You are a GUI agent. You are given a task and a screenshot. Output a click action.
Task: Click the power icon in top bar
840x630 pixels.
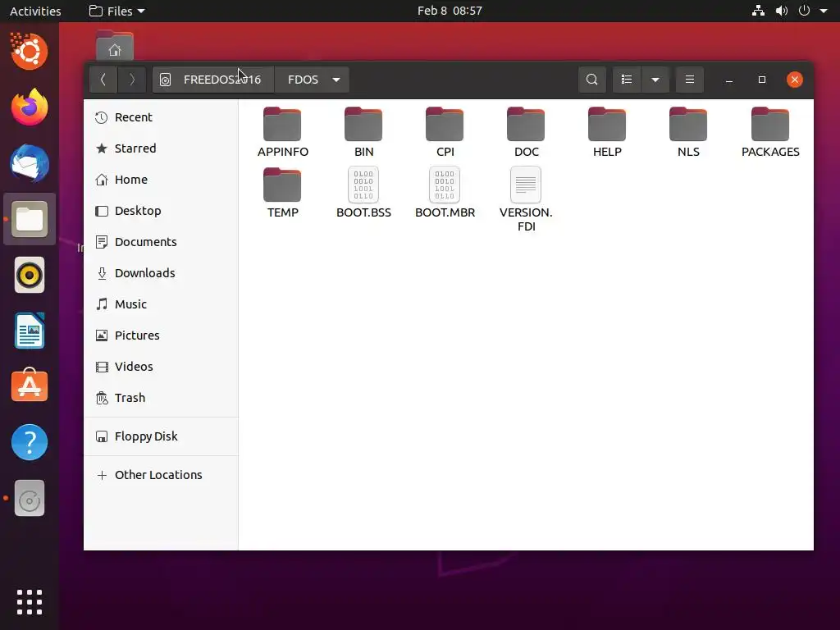(x=804, y=11)
